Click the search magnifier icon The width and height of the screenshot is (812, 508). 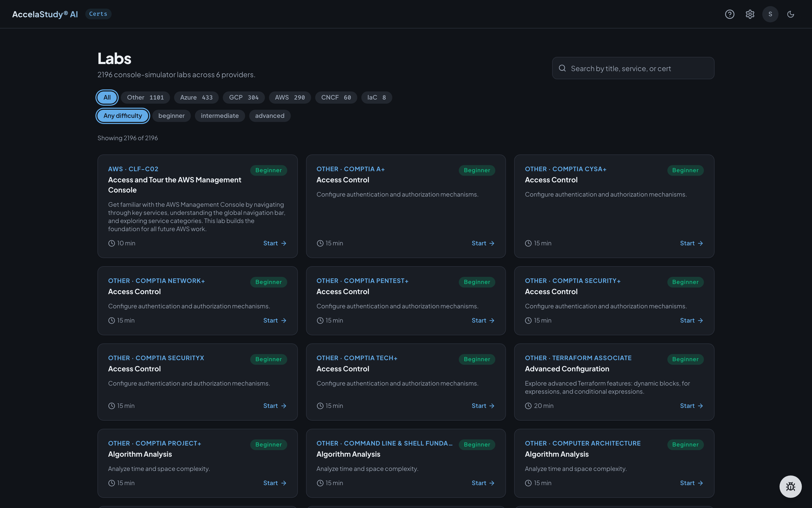pos(562,68)
